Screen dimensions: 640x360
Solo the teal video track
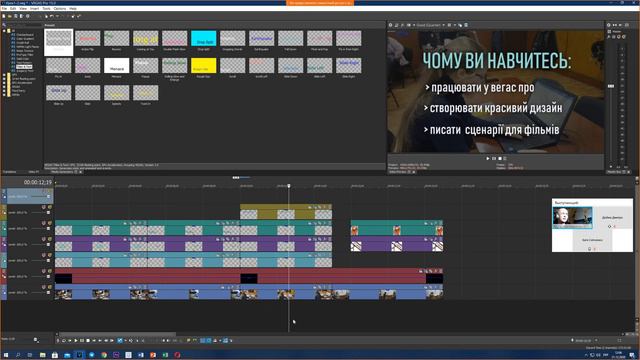tap(50, 224)
